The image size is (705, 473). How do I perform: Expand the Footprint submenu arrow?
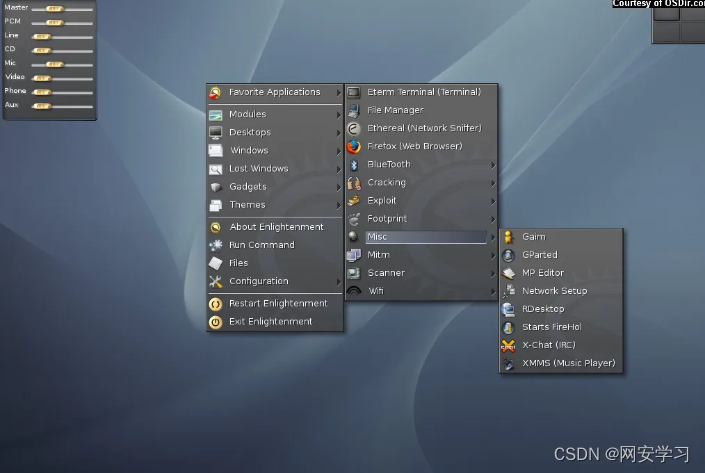[x=493, y=219]
